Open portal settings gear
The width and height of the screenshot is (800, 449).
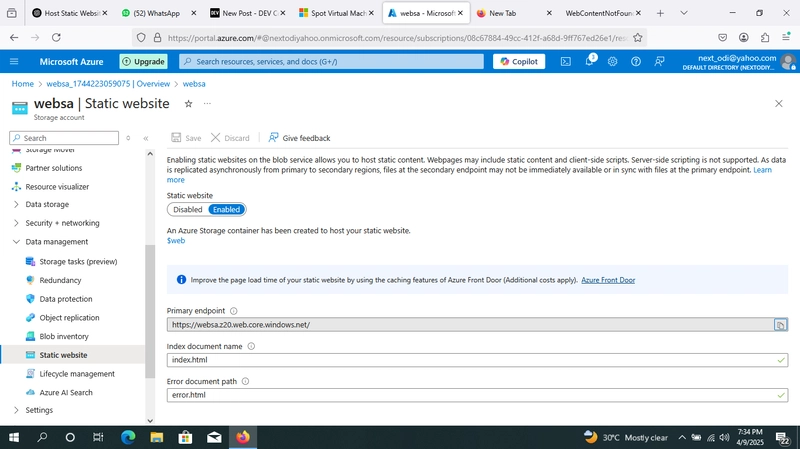point(612,61)
